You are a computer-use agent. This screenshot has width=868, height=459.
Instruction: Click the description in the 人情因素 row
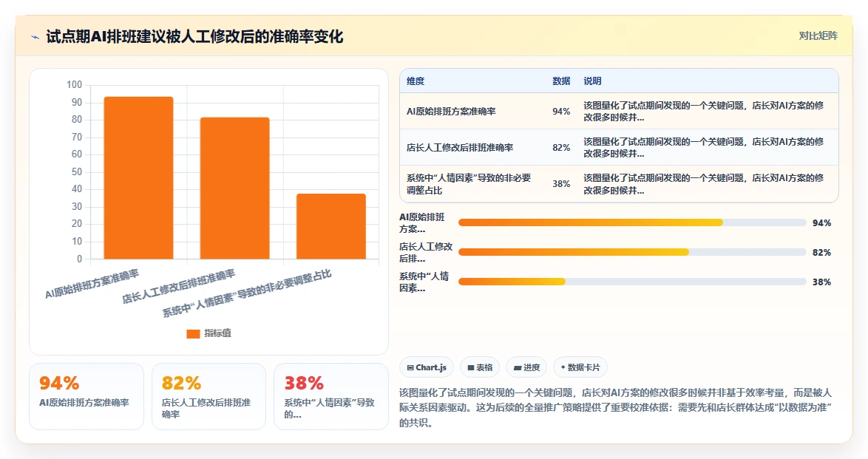click(x=704, y=184)
